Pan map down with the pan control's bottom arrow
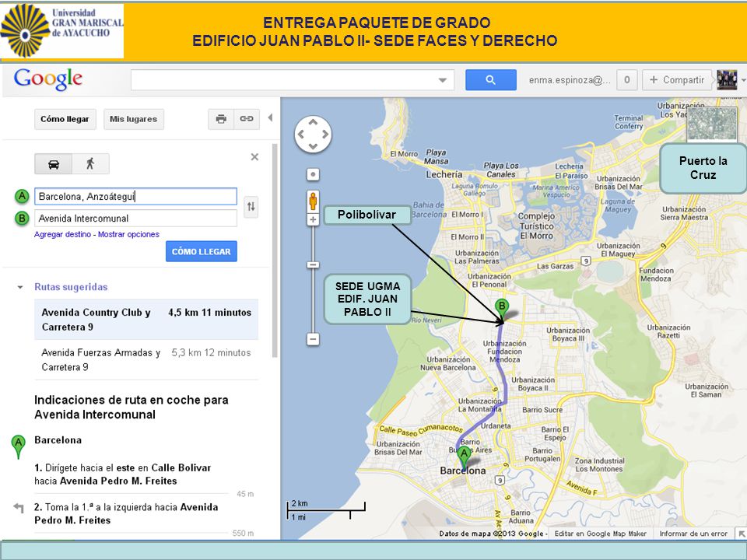Image resolution: width=747 pixels, height=560 pixels. (x=313, y=147)
